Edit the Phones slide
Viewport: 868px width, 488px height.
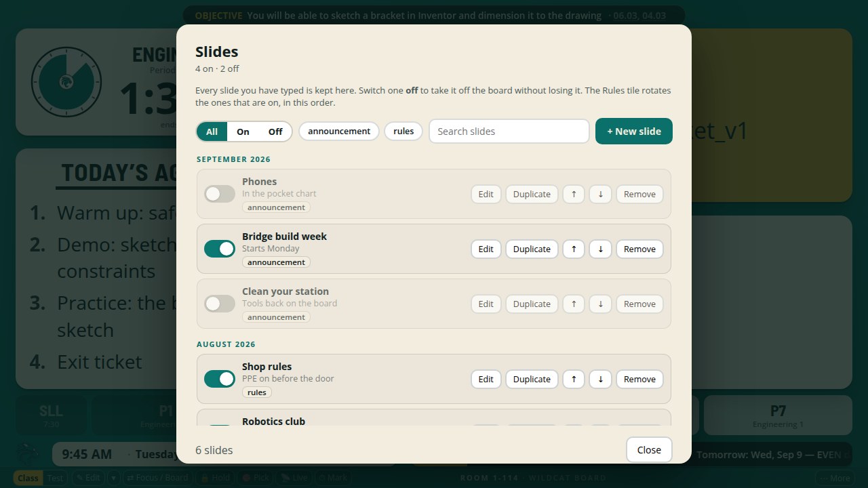(486, 194)
